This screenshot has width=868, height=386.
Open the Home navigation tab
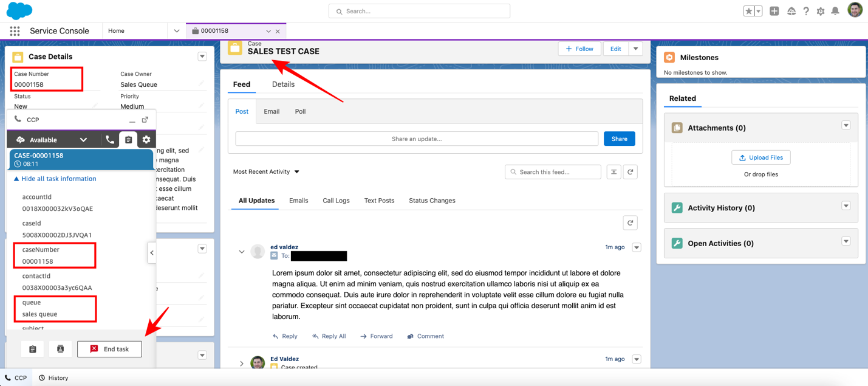click(116, 31)
